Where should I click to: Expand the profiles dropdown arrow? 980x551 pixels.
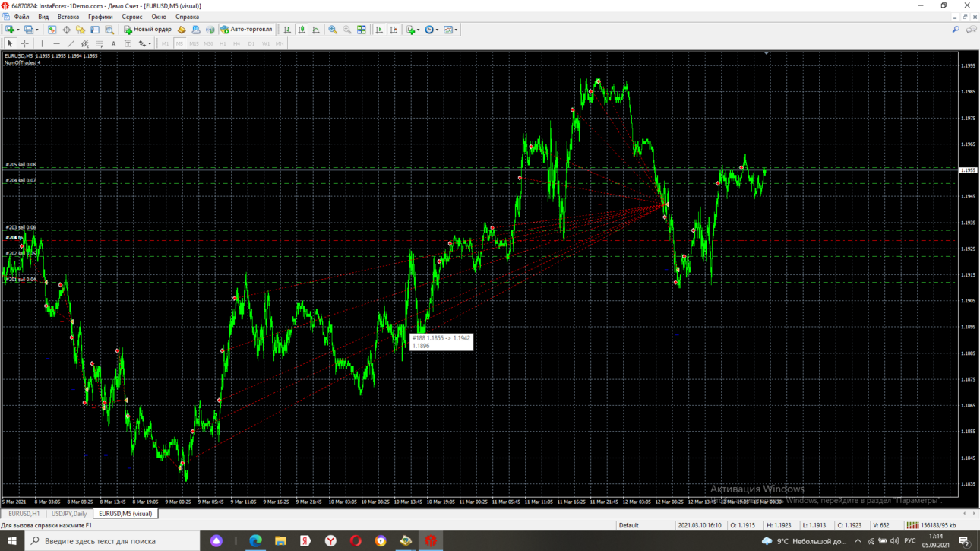(37, 30)
